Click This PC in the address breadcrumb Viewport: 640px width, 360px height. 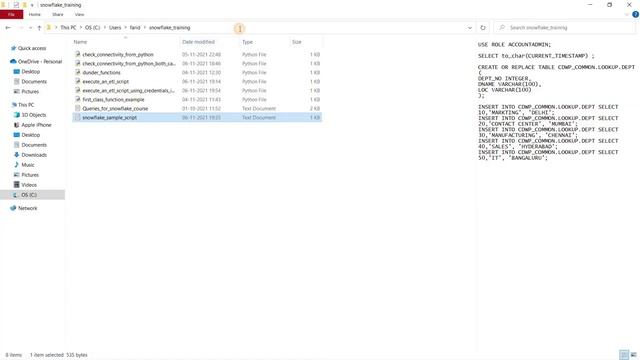[68, 28]
